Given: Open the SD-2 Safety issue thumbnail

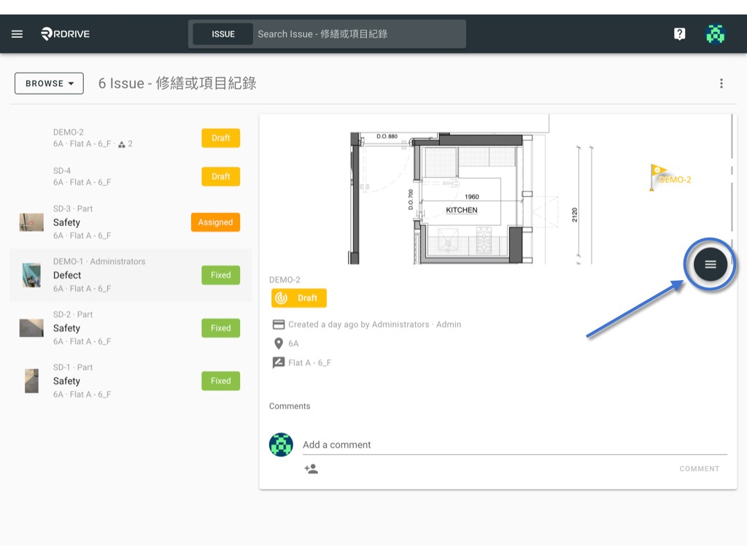Looking at the screenshot, I should [31, 328].
